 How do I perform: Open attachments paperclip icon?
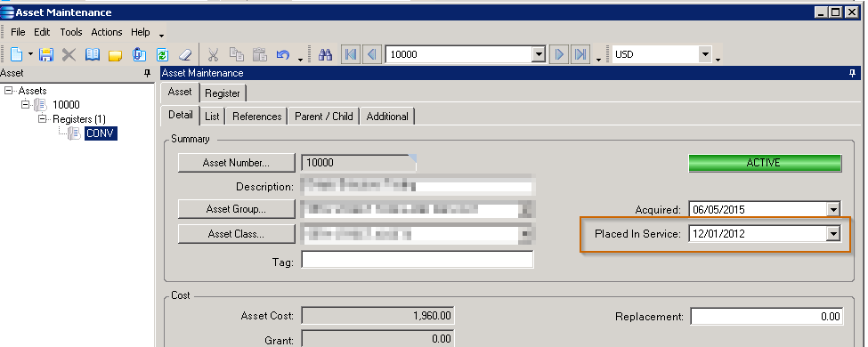(x=139, y=54)
